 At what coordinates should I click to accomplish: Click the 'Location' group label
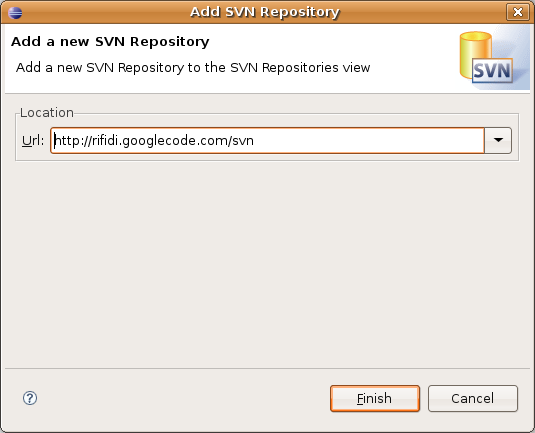(47, 113)
